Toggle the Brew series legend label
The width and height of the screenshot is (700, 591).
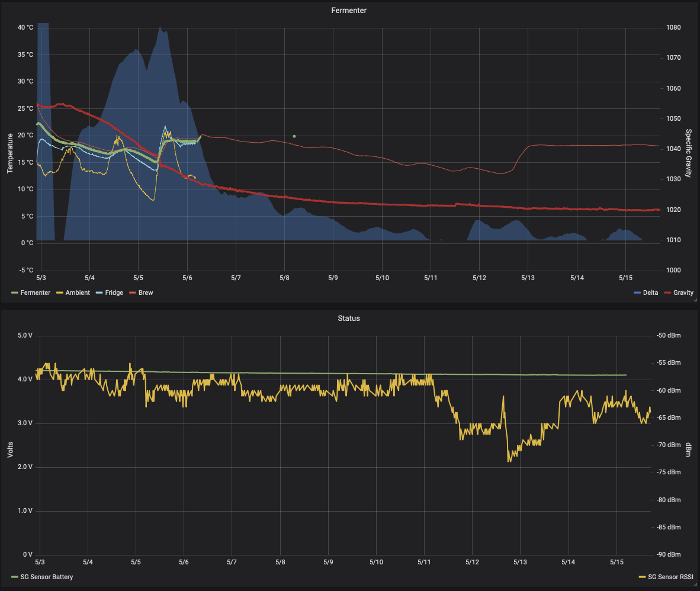[x=146, y=293]
